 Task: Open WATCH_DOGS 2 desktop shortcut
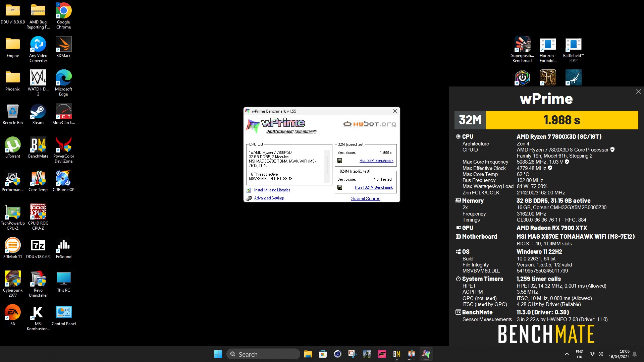pos(38,83)
